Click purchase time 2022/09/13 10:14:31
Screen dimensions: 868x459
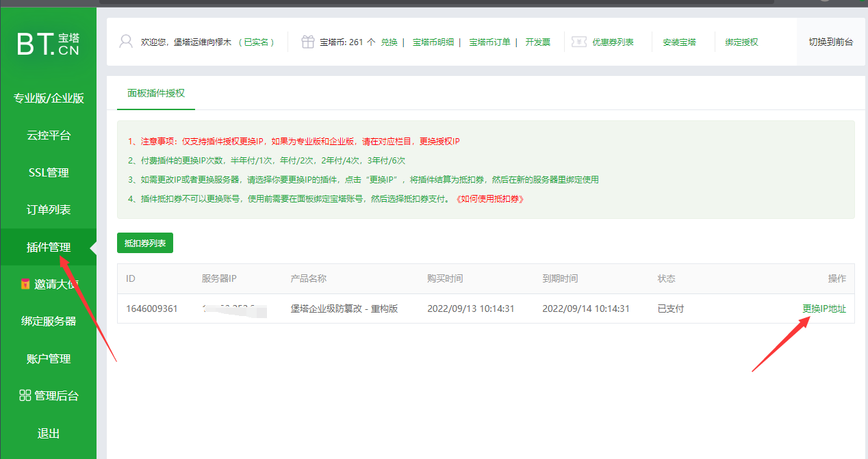(x=471, y=309)
